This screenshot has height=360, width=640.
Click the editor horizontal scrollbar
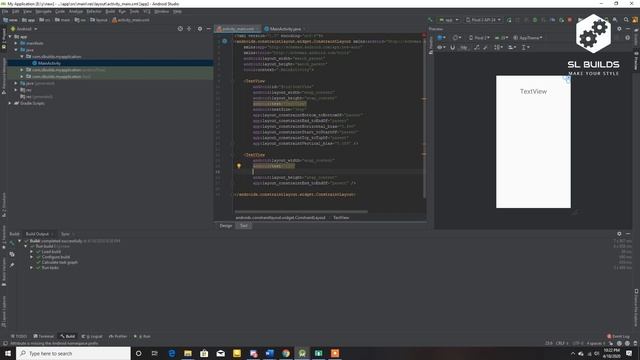point(301,212)
